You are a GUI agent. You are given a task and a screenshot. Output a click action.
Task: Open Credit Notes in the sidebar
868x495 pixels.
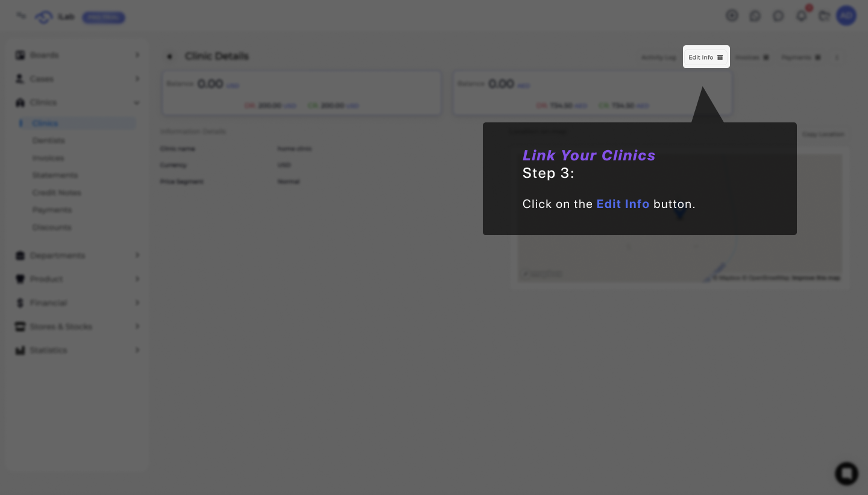(x=57, y=193)
